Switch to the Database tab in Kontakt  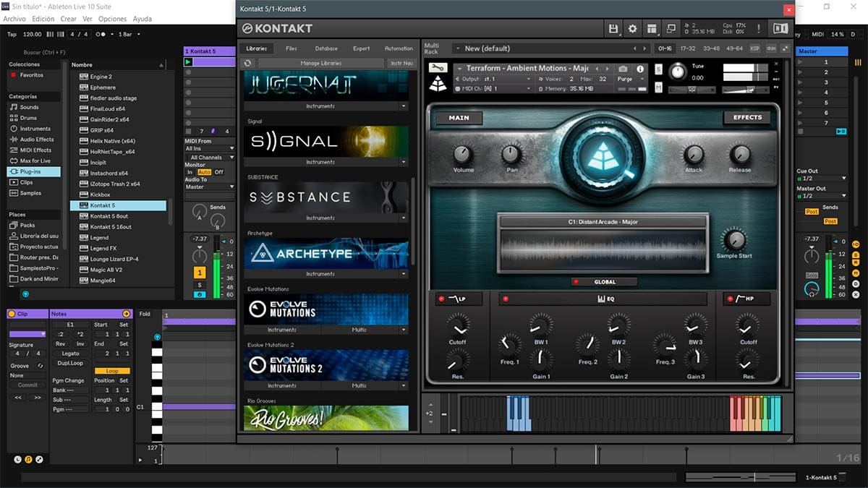point(326,48)
